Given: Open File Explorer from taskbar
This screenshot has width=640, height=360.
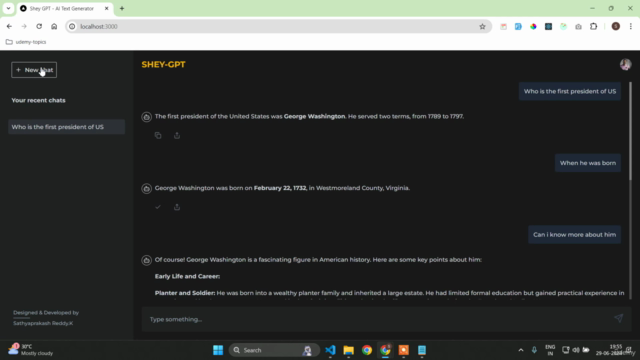Looking at the screenshot, I should 349,350.
